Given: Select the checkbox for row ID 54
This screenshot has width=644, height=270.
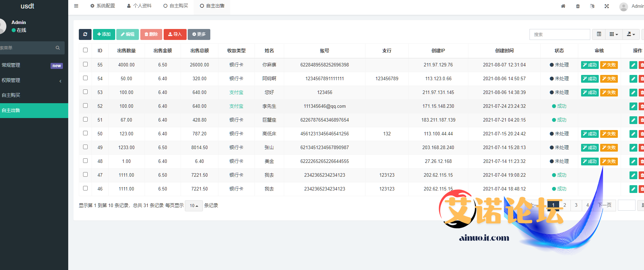Looking at the screenshot, I should tap(85, 78).
